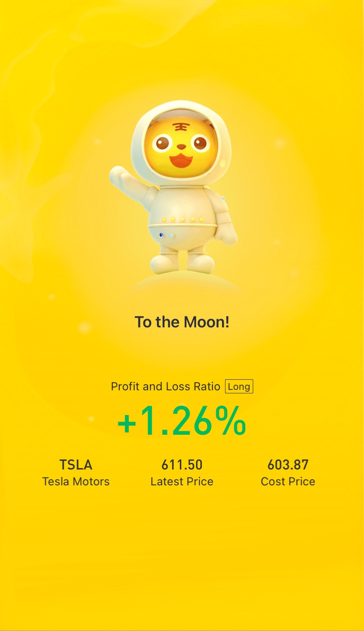Tap the tiger's stripes on its forehead
Image resolution: width=364 pixels, height=631 pixels.
click(179, 127)
